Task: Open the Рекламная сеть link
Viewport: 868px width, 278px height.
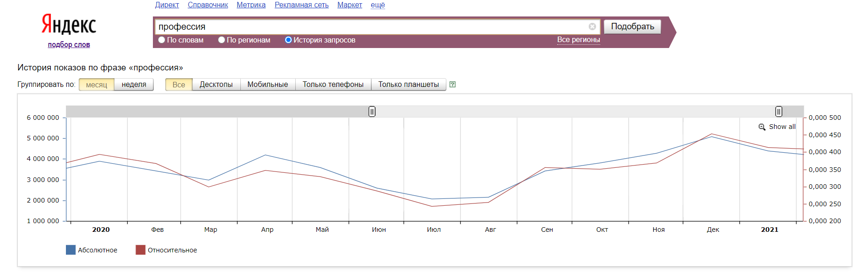Action: pyautogui.click(x=302, y=5)
